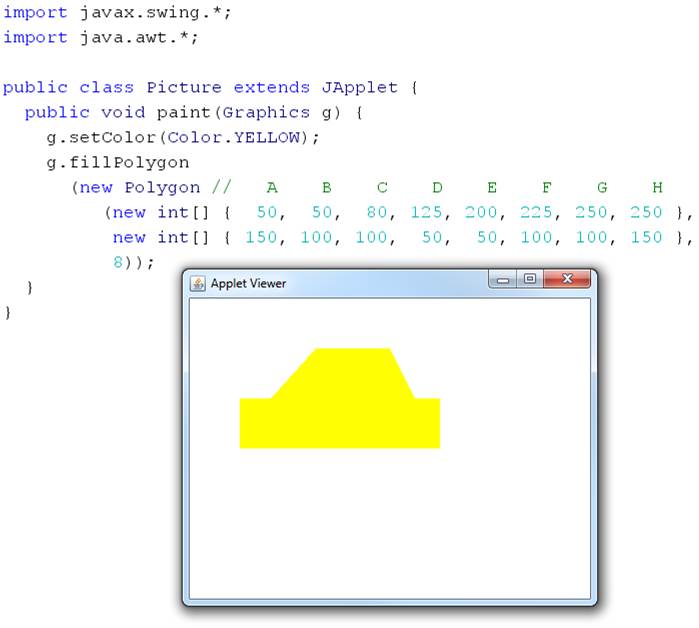Click the point count '8));' line
Viewport: 699px width, 628px height.
(x=133, y=262)
